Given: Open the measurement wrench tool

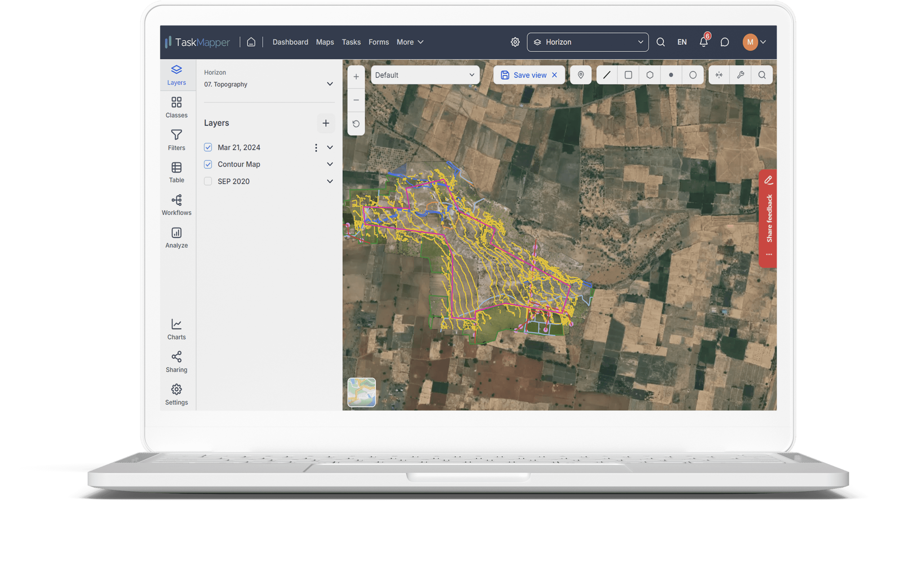Looking at the screenshot, I should (x=741, y=75).
